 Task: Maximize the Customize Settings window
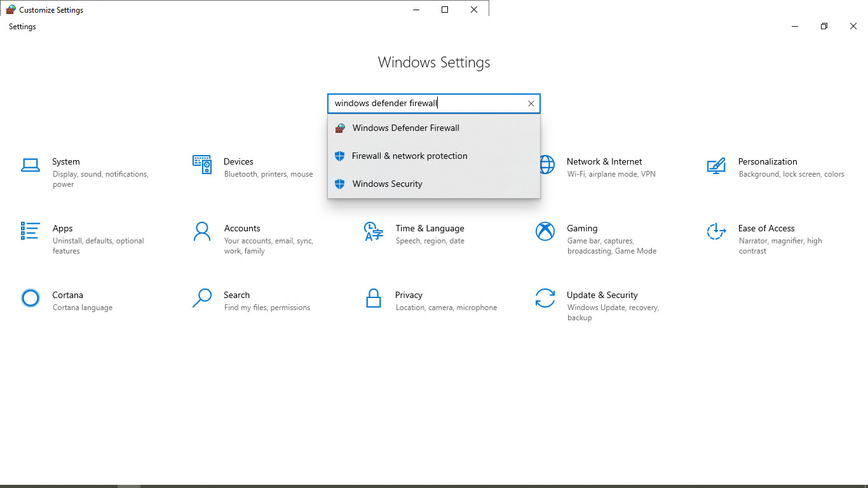(445, 10)
